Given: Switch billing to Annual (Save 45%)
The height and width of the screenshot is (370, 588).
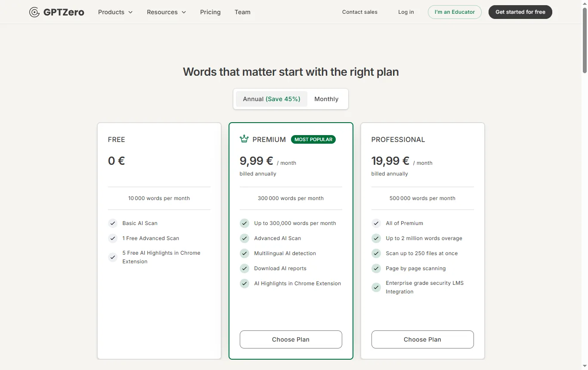Looking at the screenshot, I should 272,99.
